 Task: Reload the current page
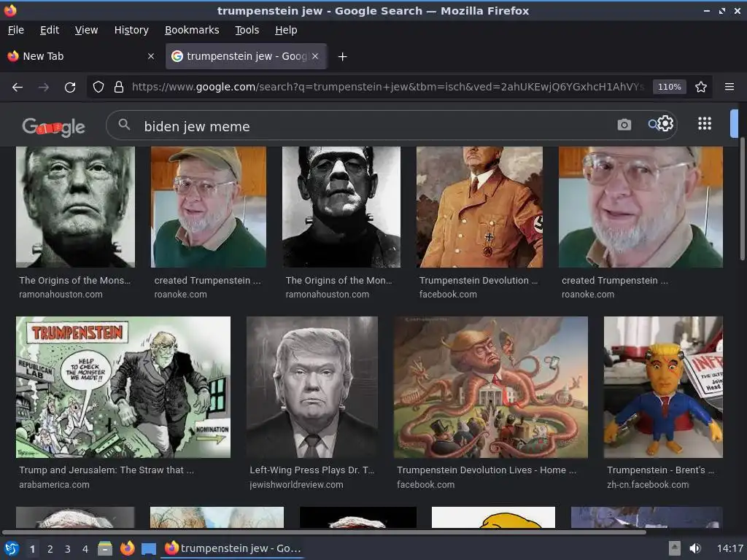pos(70,87)
